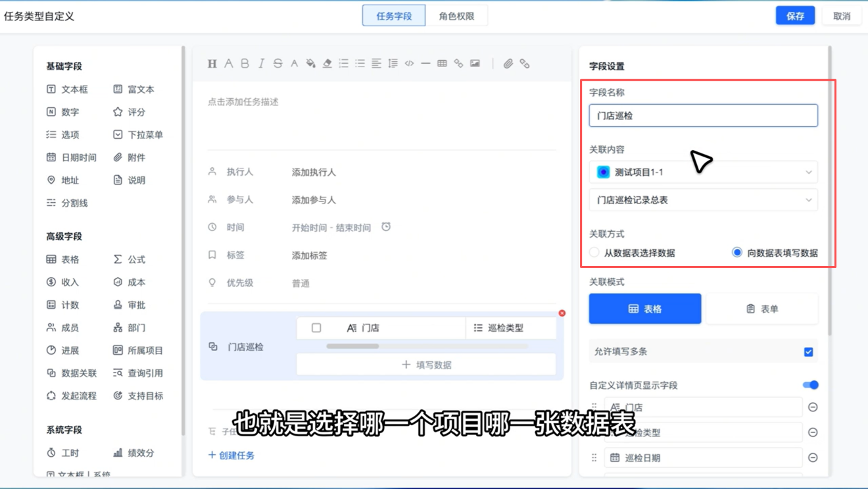
Task: Add the 支持目标 field
Action: 137,396
